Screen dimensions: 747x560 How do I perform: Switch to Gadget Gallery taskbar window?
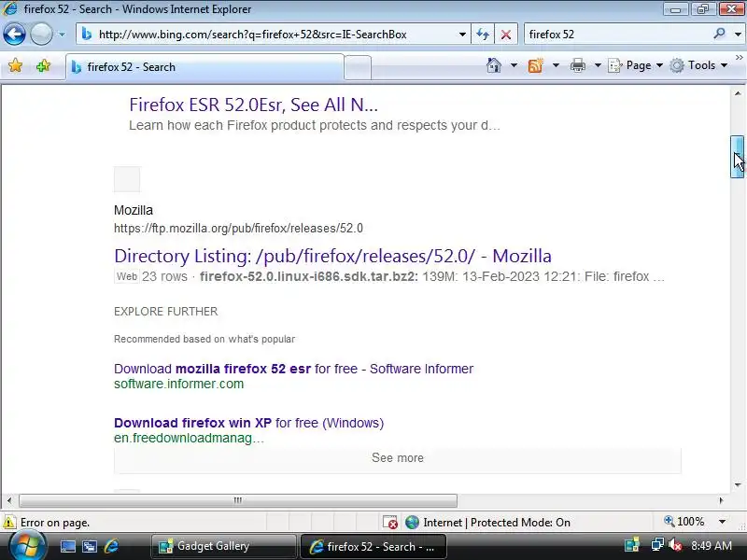(x=224, y=546)
